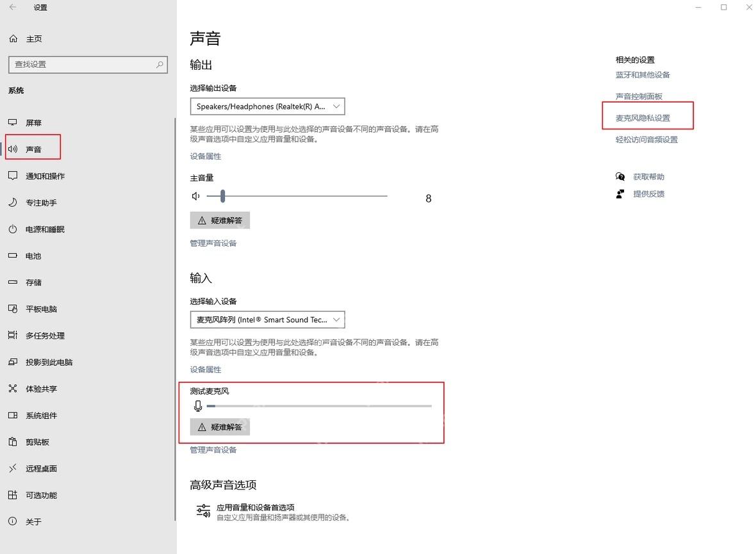The image size is (756, 554).
Task: Open 应用音量和设备首选项 title text
Action: [255, 507]
